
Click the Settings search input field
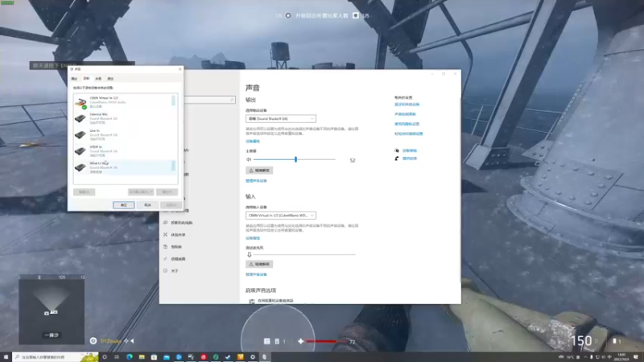coord(209,100)
